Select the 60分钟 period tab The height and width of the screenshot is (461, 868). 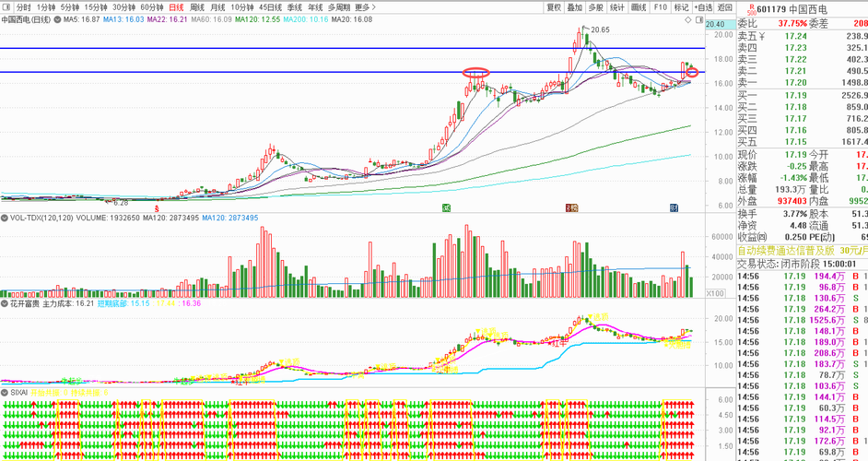tap(152, 7)
